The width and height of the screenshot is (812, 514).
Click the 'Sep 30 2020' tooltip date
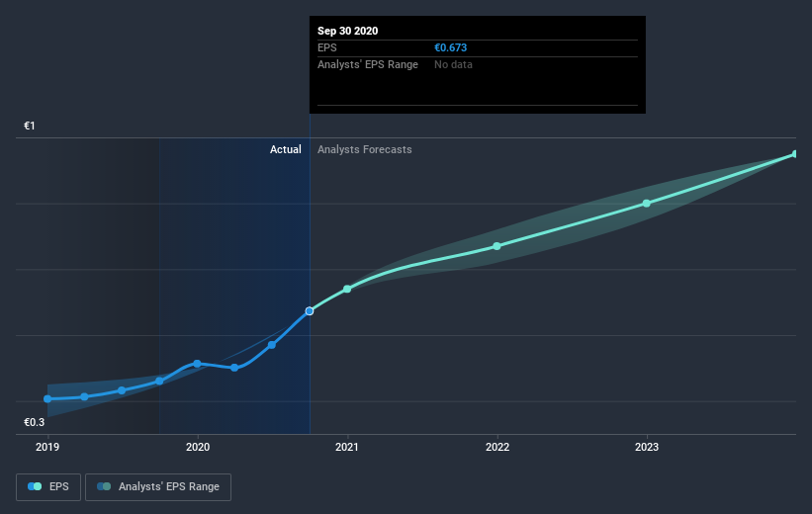pos(347,31)
